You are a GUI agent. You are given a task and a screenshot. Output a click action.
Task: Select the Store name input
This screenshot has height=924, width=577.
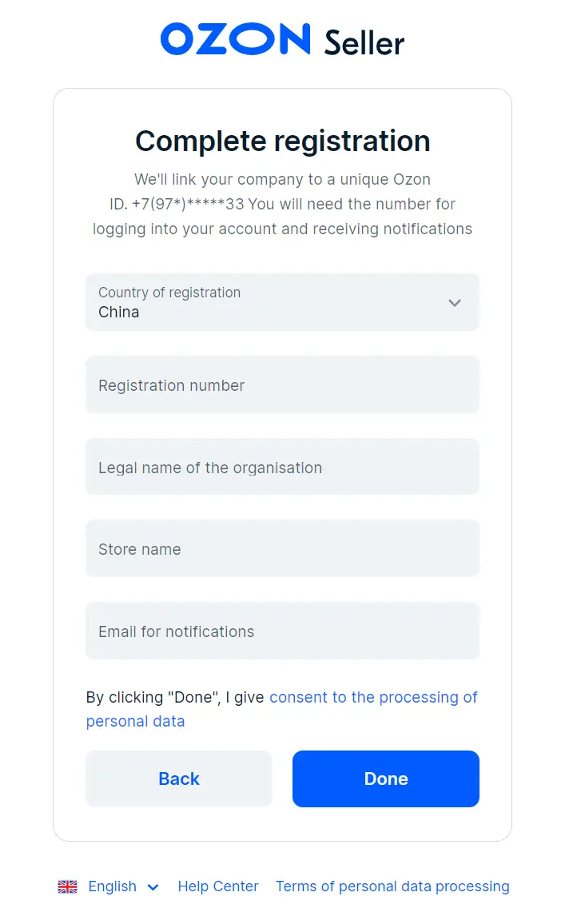click(x=282, y=549)
